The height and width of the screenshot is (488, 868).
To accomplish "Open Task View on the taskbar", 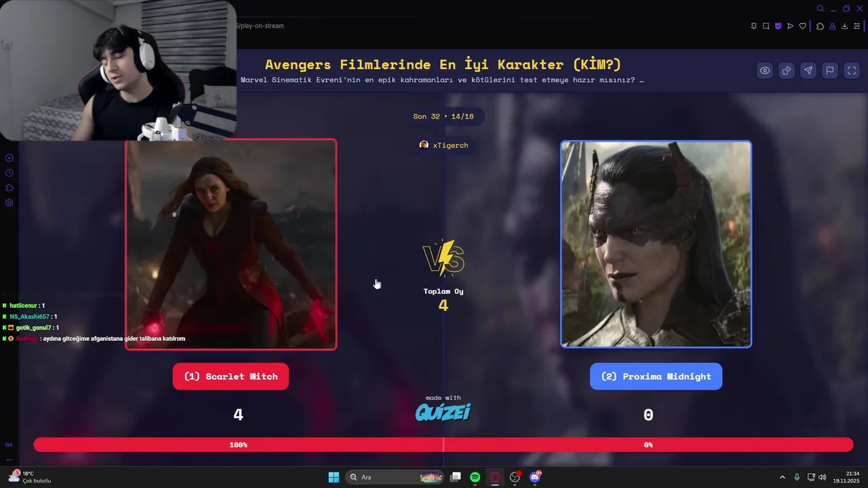I will point(456,477).
